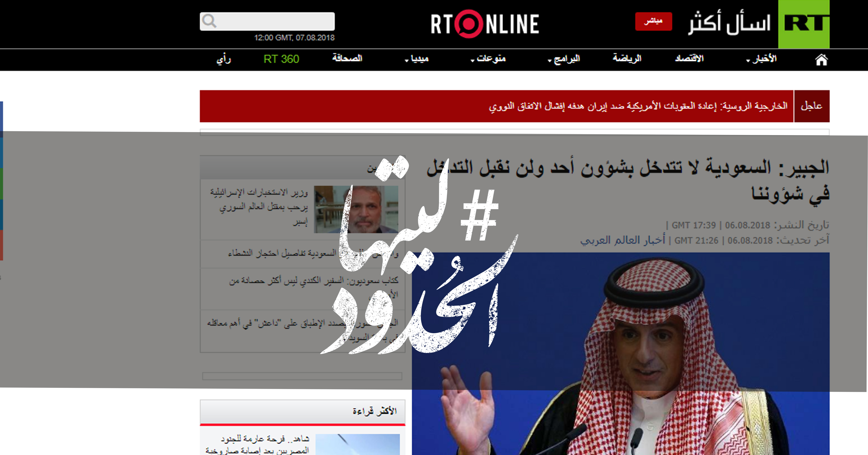Open thumbnail of the Syrian scientist story

(x=356, y=209)
